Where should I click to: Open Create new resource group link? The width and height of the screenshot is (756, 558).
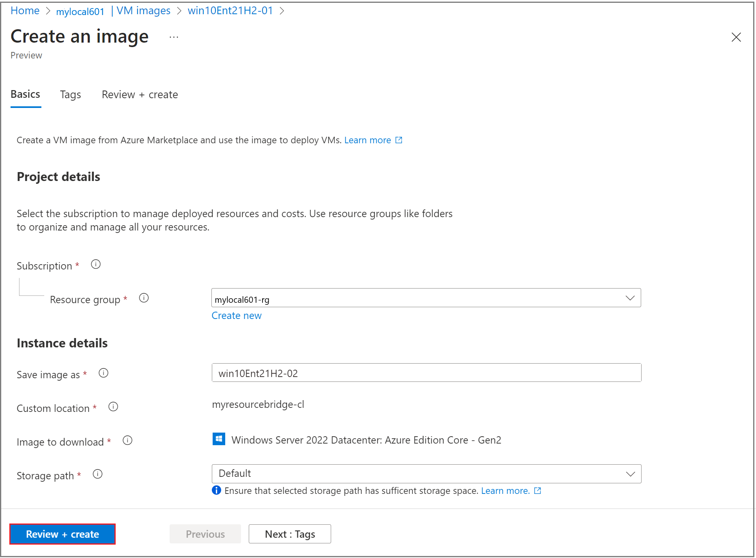(x=237, y=315)
